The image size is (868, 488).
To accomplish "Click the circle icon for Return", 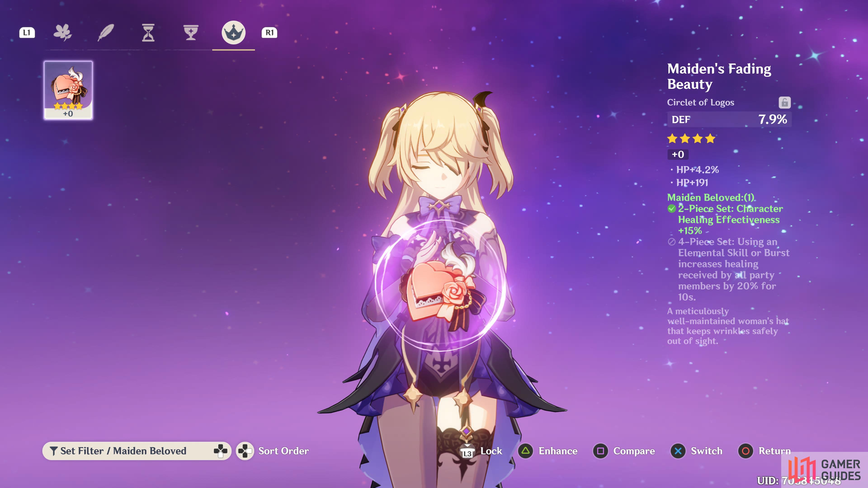I will [x=746, y=451].
